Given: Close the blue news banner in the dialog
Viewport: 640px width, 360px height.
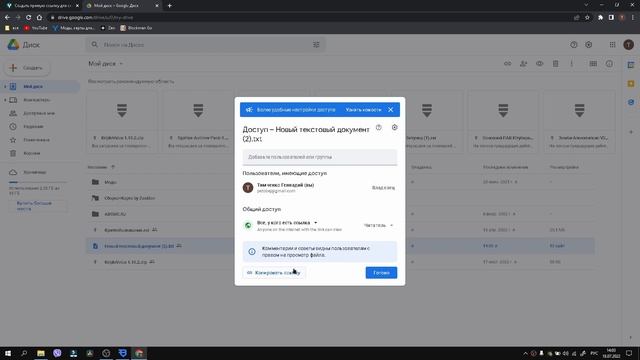Looking at the screenshot, I should pos(391,110).
